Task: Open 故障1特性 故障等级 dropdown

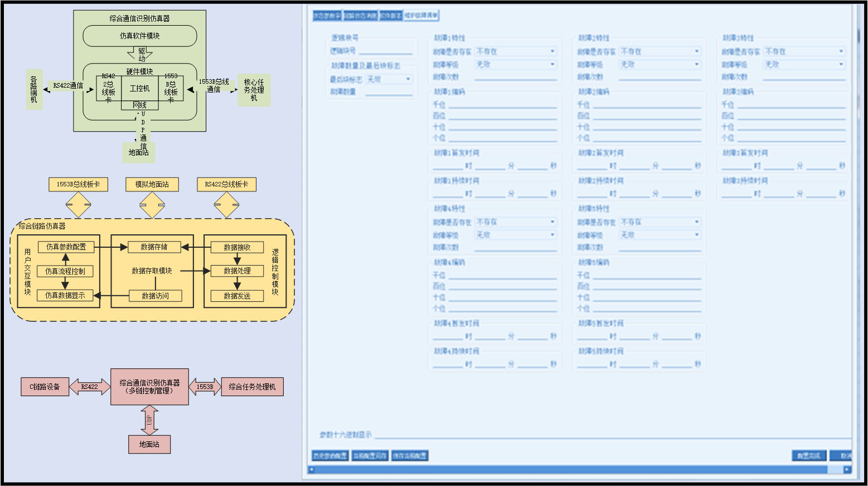Action: 516,65
